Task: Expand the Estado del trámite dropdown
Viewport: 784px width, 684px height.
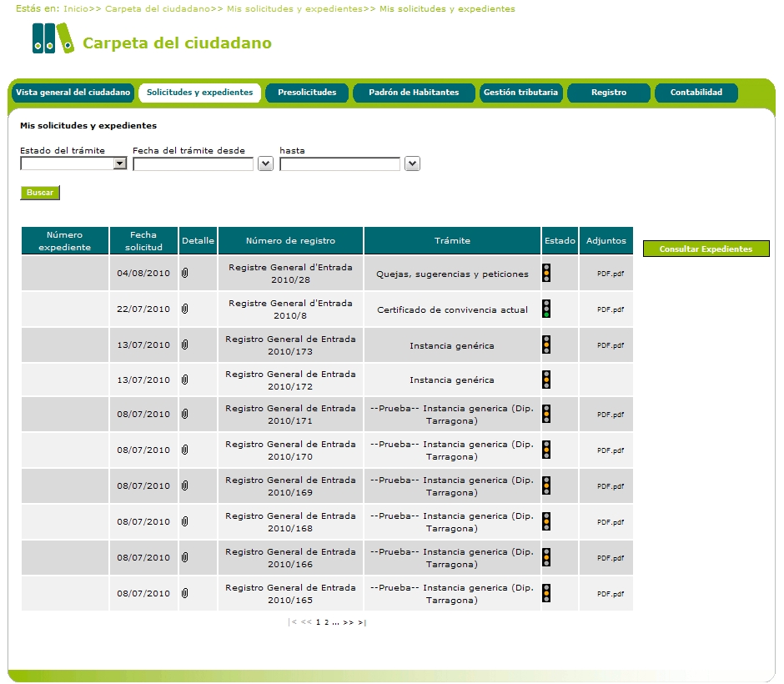Action: tap(119, 164)
